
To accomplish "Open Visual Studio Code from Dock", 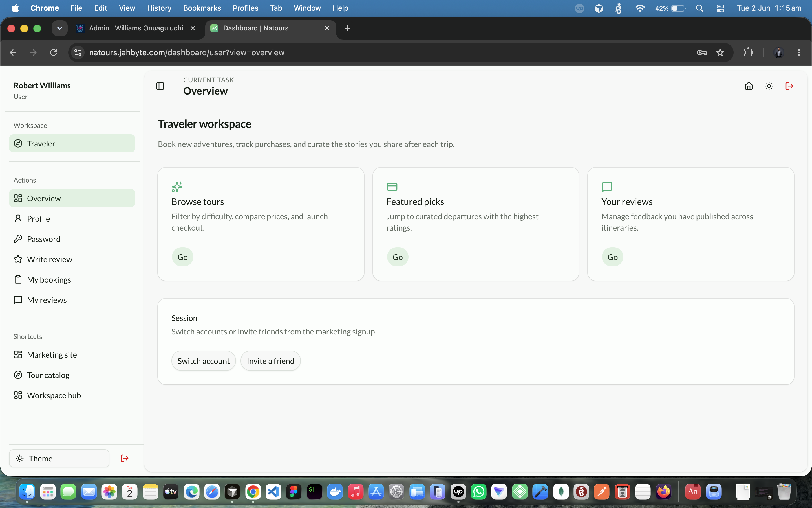I will 273,492.
